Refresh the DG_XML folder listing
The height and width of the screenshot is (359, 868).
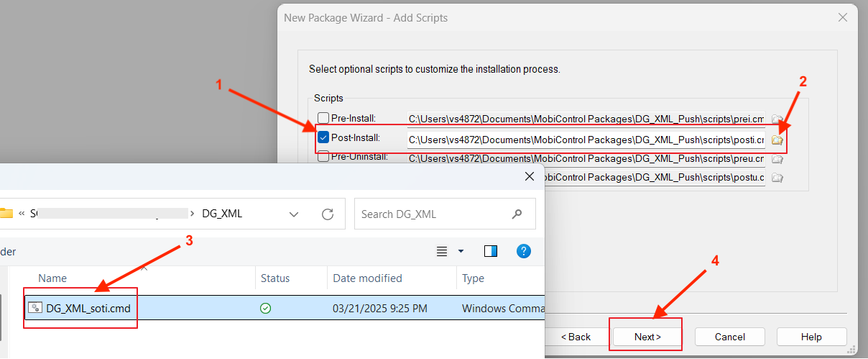(x=328, y=214)
